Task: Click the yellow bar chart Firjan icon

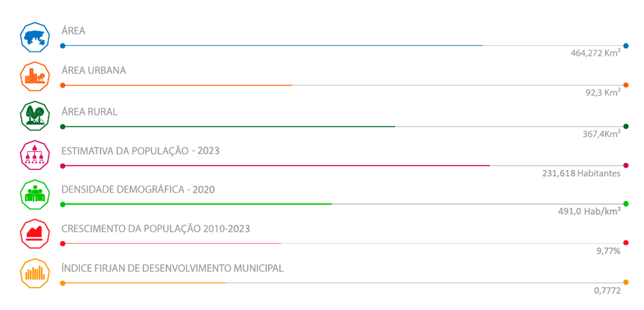Action: (x=35, y=273)
